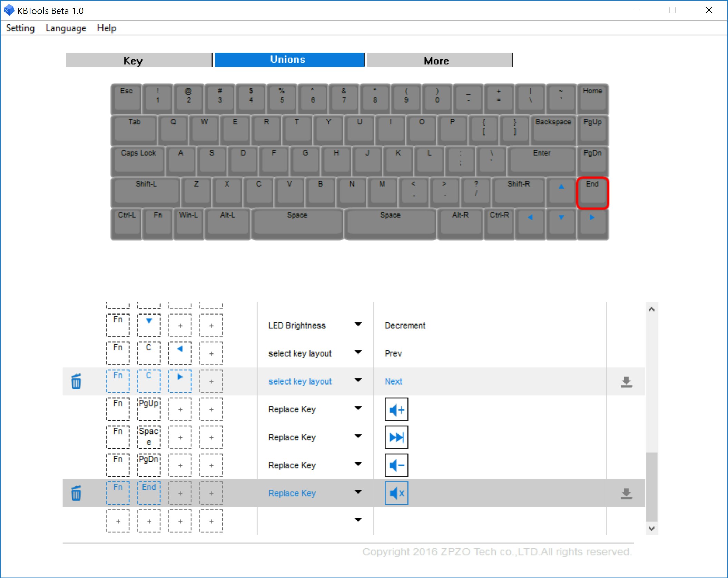Delete the Fn End union row
Screen dimensions: 728x578
[76, 493]
